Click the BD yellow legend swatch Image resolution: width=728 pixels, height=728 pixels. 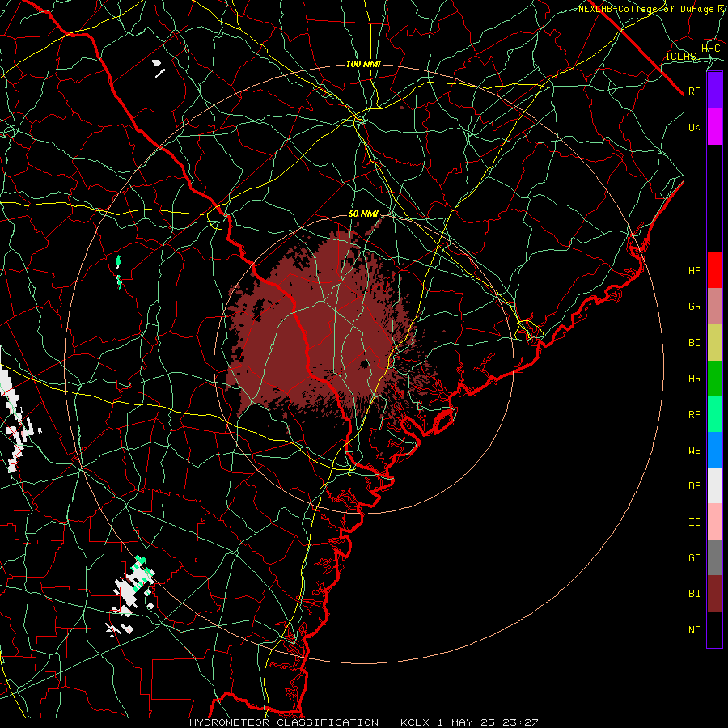coord(714,342)
